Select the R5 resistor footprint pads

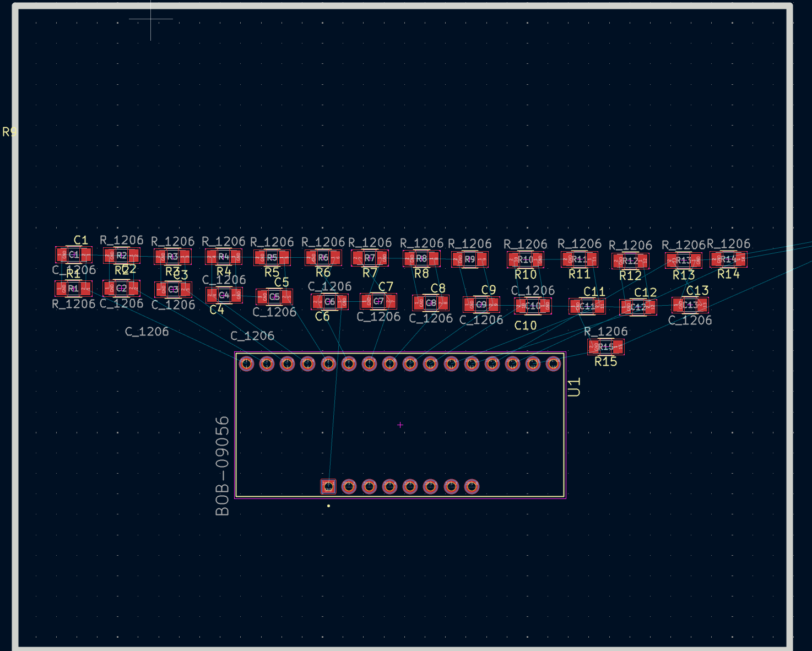272,257
